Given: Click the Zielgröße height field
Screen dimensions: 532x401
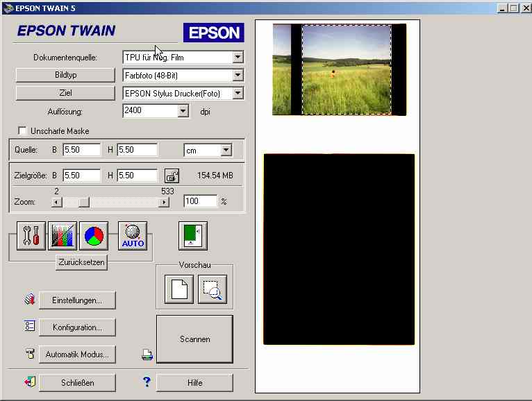Looking at the screenshot, I should (x=137, y=176).
